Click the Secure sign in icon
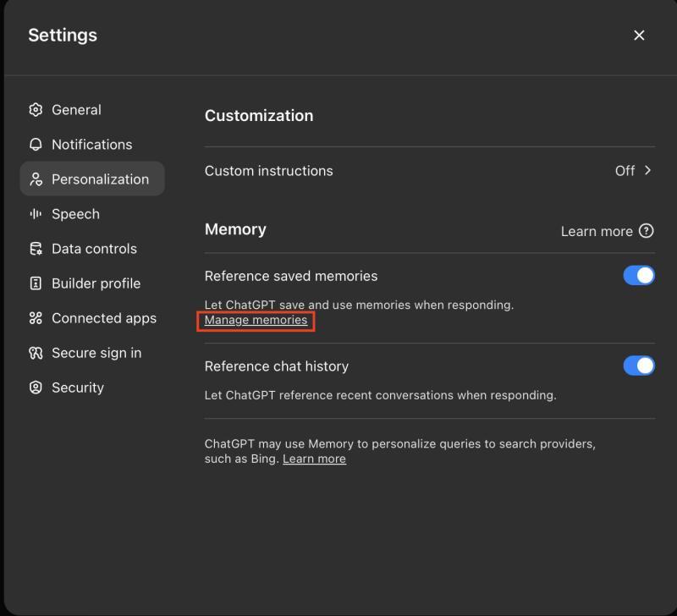The height and width of the screenshot is (616, 677). click(x=36, y=353)
